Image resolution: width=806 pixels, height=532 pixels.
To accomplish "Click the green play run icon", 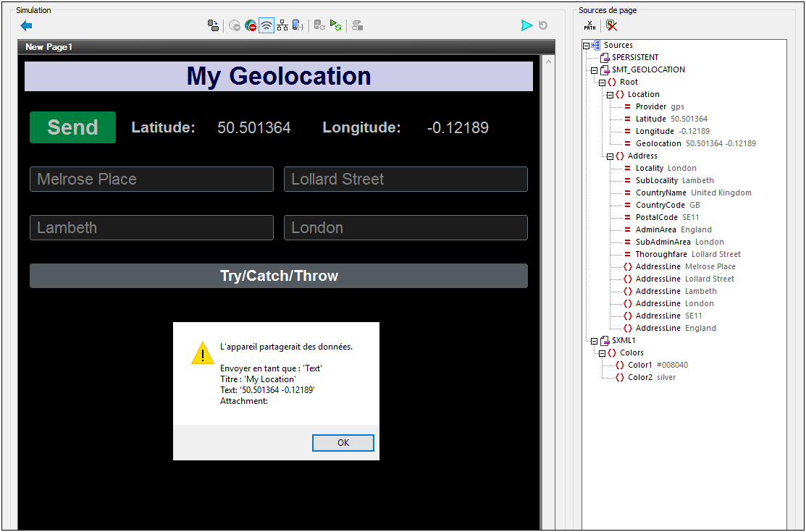I will click(526, 26).
